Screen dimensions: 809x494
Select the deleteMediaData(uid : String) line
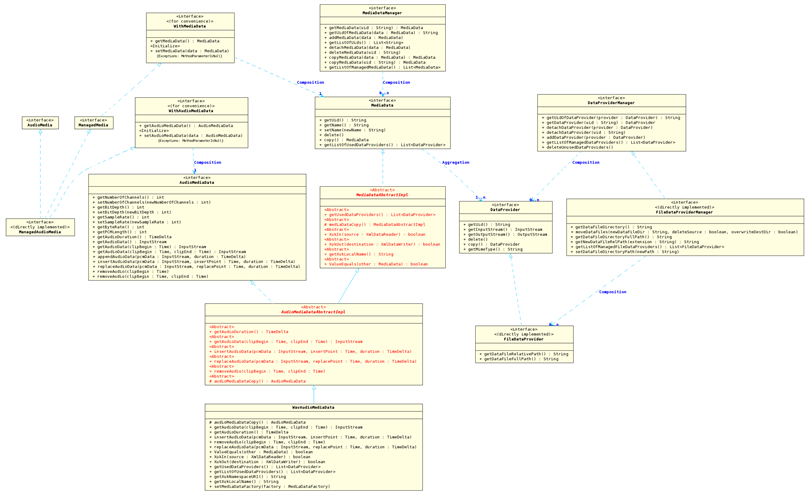[x=362, y=52]
